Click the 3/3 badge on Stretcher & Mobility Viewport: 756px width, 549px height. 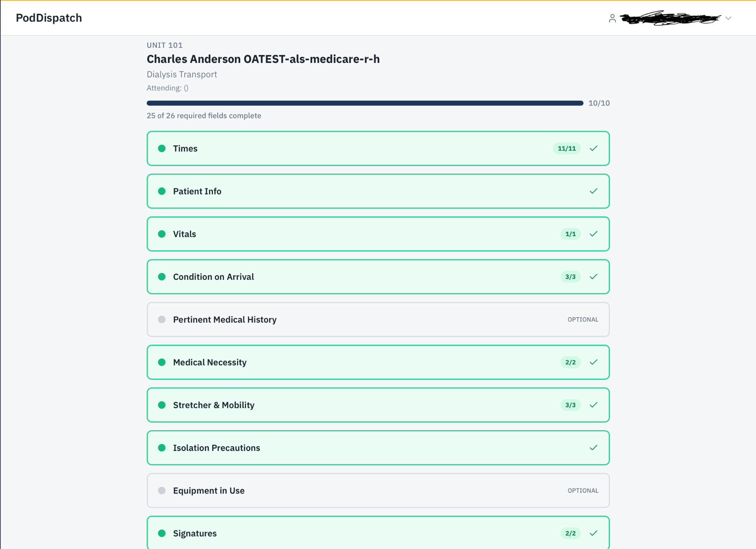pyautogui.click(x=570, y=405)
